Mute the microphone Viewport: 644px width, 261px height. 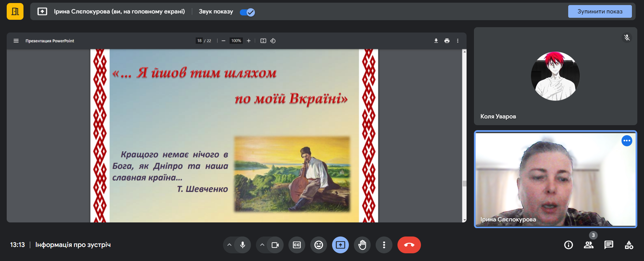tap(243, 245)
